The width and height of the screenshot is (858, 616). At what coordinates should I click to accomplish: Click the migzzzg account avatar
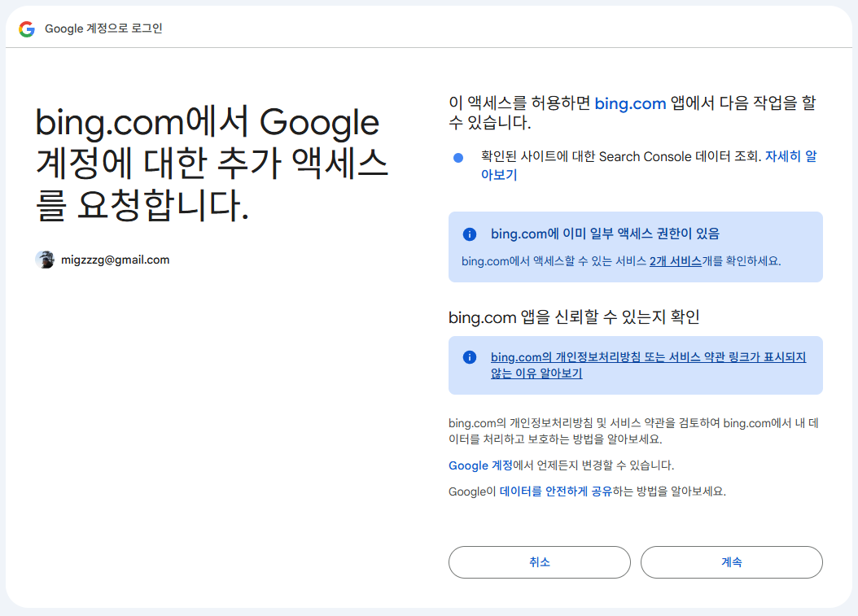coord(45,260)
